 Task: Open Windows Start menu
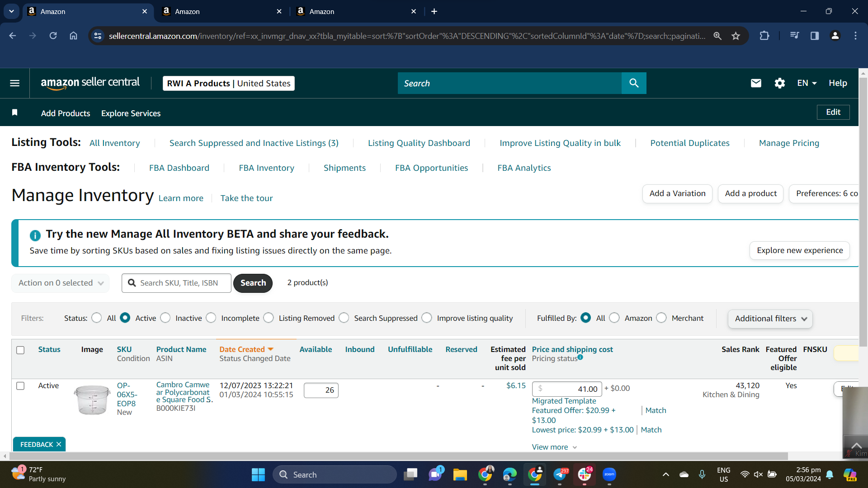tap(258, 474)
